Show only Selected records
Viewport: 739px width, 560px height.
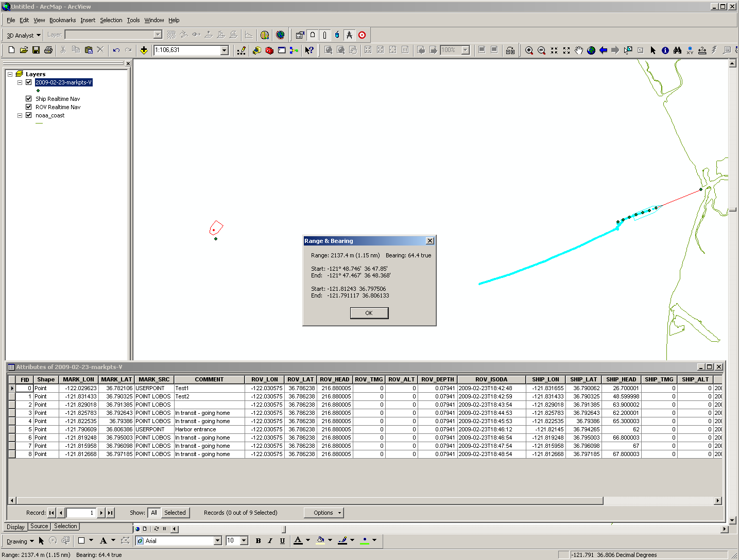pyautogui.click(x=175, y=513)
